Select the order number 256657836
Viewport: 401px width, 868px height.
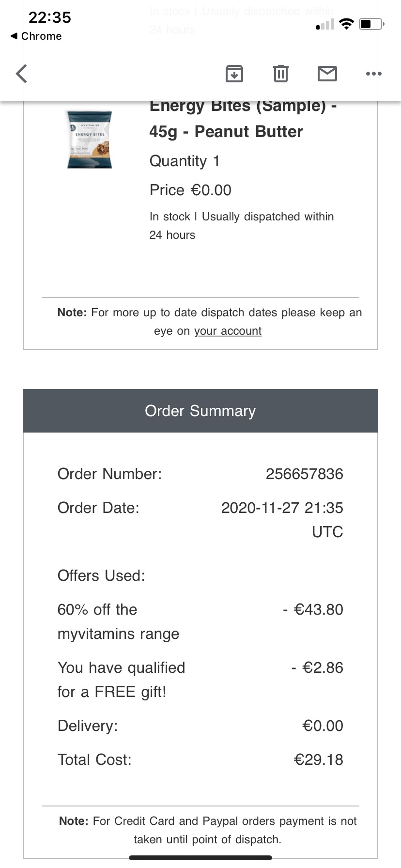click(304, 474)
